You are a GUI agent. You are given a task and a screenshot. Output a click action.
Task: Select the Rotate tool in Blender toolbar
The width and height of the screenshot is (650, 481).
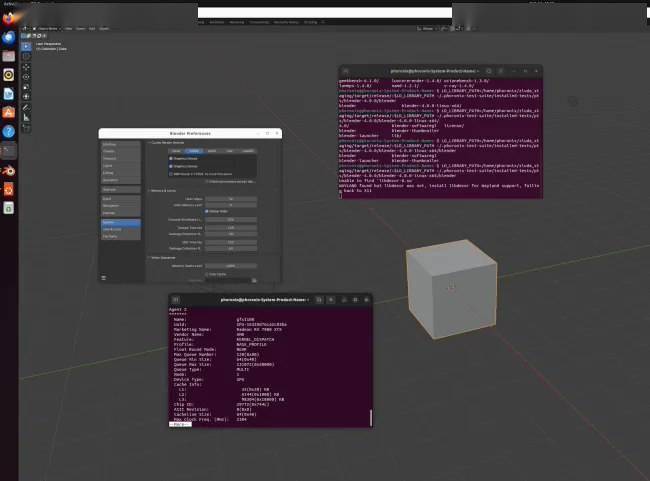(x=26, y=77)
